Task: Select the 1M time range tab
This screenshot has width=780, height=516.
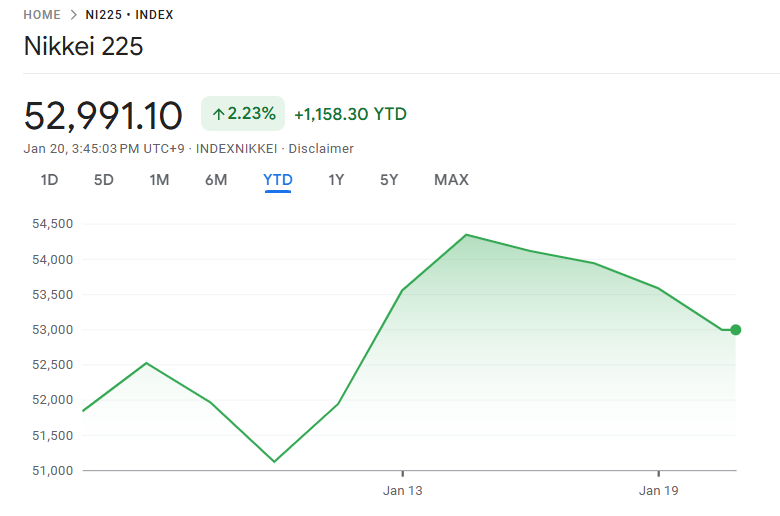Action: click(x=159, y=180)
